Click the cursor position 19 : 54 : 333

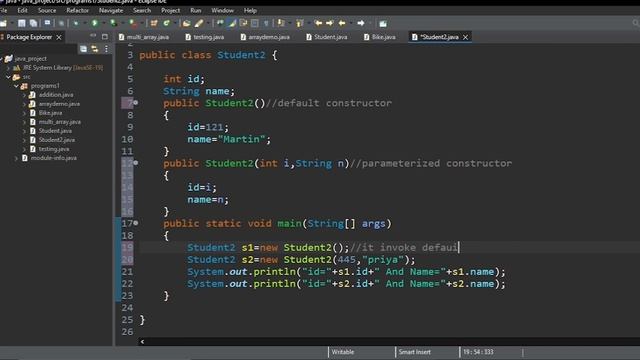point(478,352)
